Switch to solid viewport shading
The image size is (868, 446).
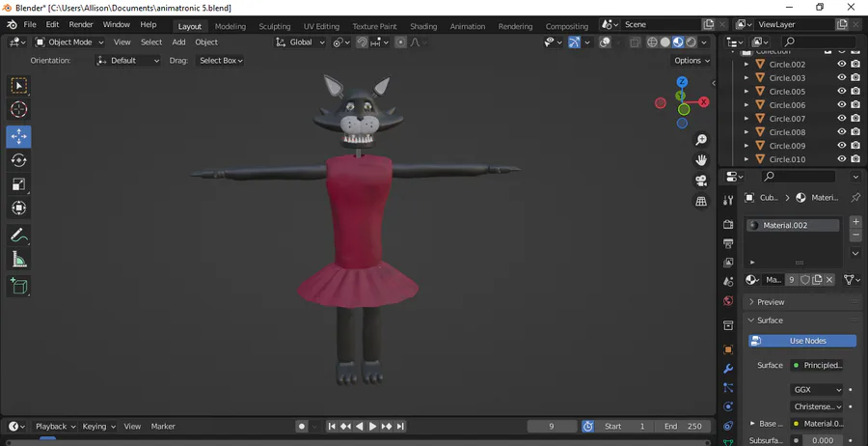(x=665, y=42)
